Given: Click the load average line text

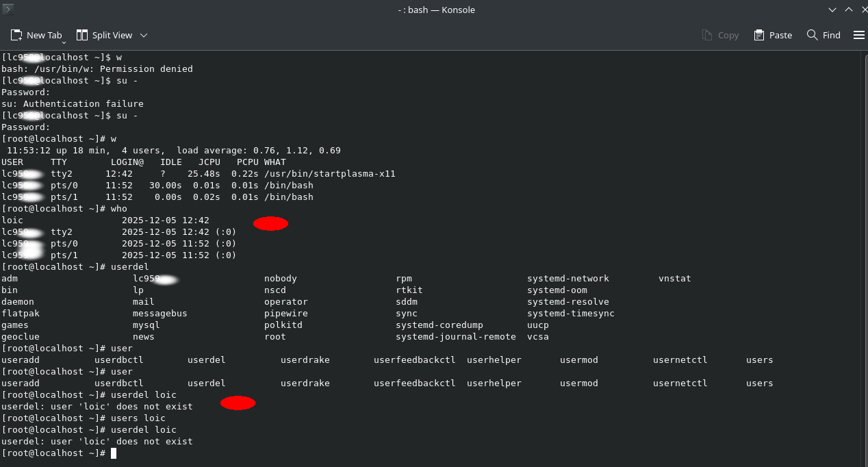Looking at the screenshot, I should click(174, 150).
